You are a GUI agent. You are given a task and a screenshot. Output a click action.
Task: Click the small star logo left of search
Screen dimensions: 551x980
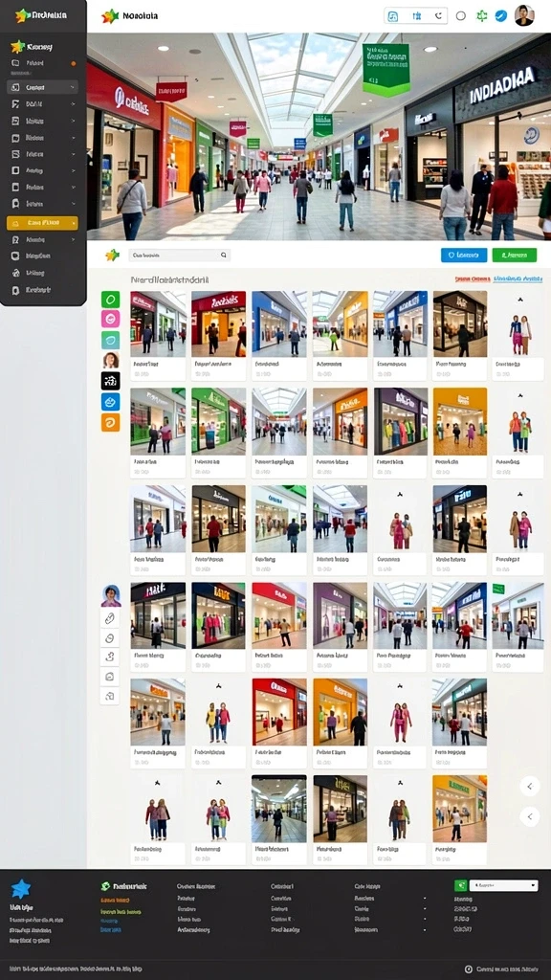[x=113, y=255]
